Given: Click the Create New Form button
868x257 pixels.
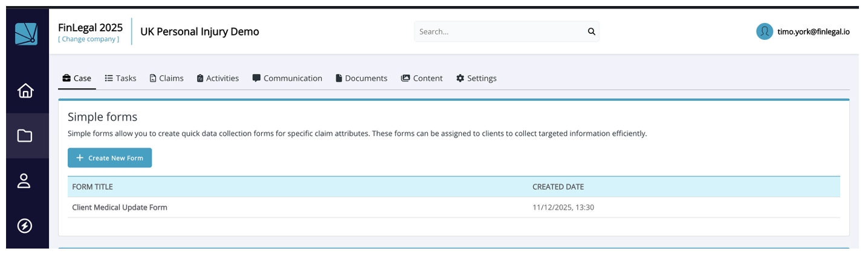Looking at the screenshot, I should pyautogui.click(x=109, y=158).
